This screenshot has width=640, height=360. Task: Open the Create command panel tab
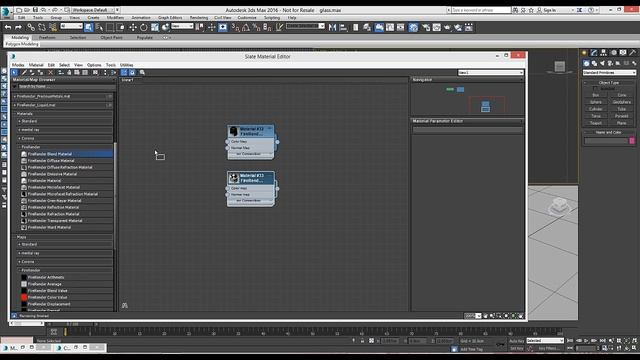(x=584, y=53)
